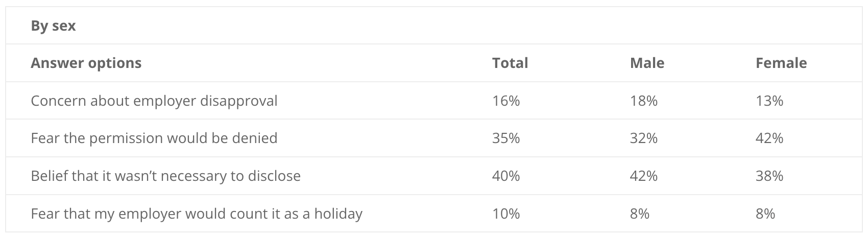Click the 'Male' column header

647,63
